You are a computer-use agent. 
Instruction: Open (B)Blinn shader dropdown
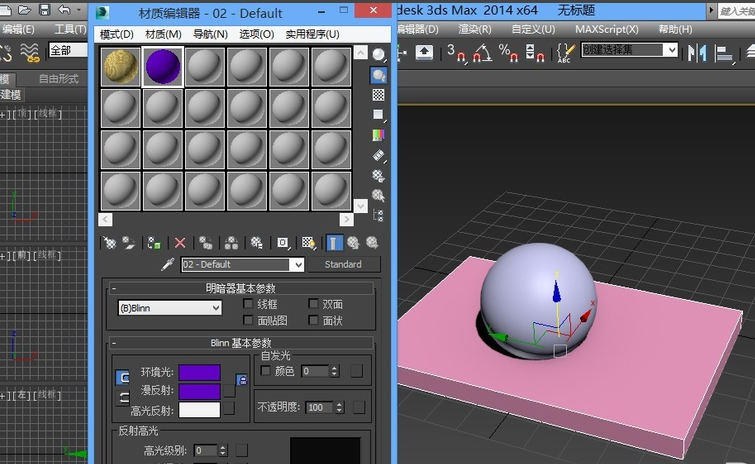(169, 308)
